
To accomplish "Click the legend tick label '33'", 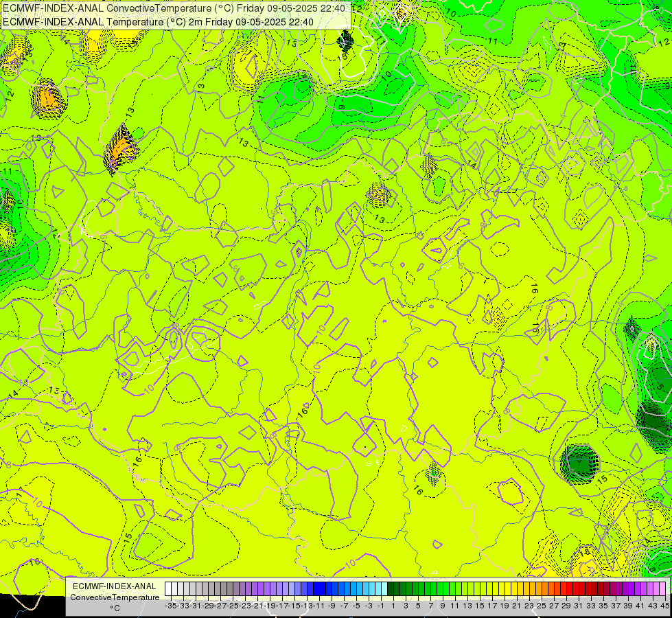I will pyautogui.click(x=591, y=606).
